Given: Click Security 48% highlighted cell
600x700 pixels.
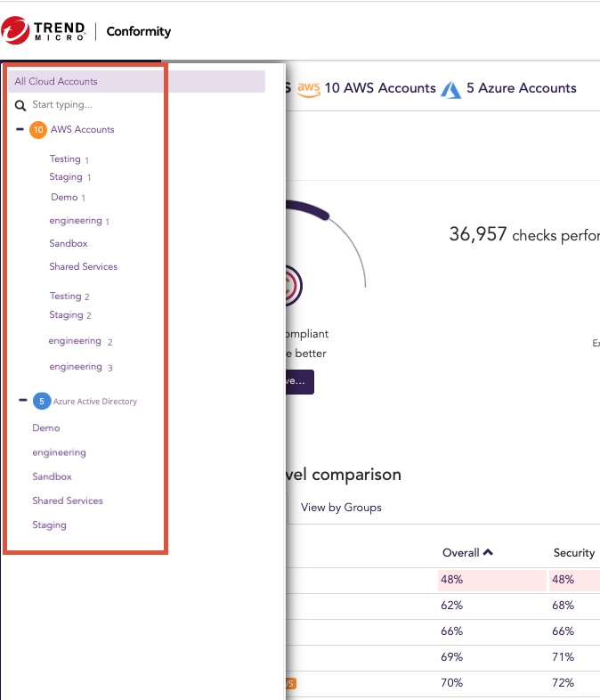Looking at the screenshot, I should 574,580.
